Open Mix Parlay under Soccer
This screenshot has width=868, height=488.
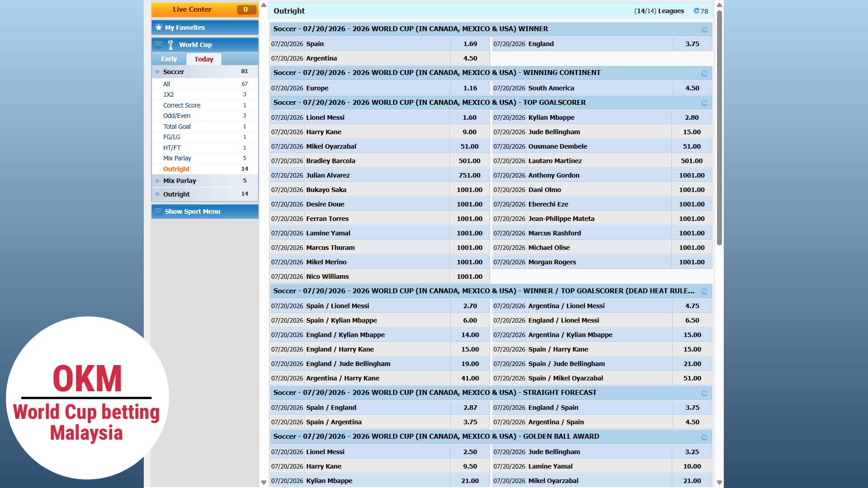pos(205,158)
